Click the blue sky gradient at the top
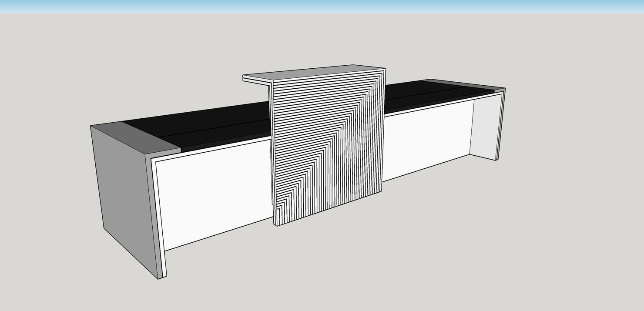The height and width of the screenshot is (311, 644). (322, 5)
